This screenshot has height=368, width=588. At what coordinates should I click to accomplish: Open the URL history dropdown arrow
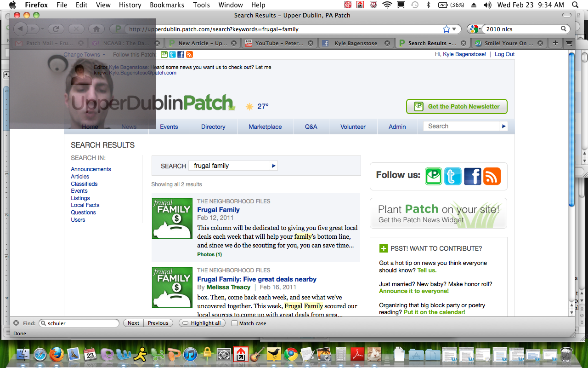454,29
